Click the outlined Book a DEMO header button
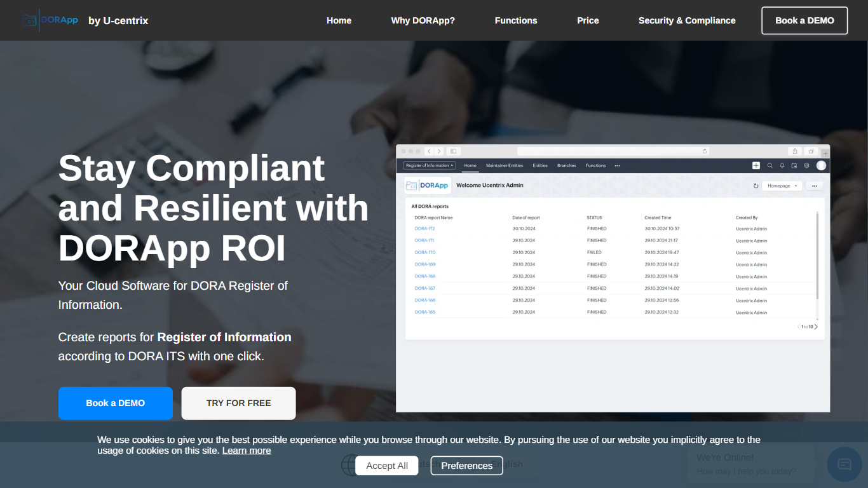The height and width of the screenshot is (488, 868). [x=804, y=20]
